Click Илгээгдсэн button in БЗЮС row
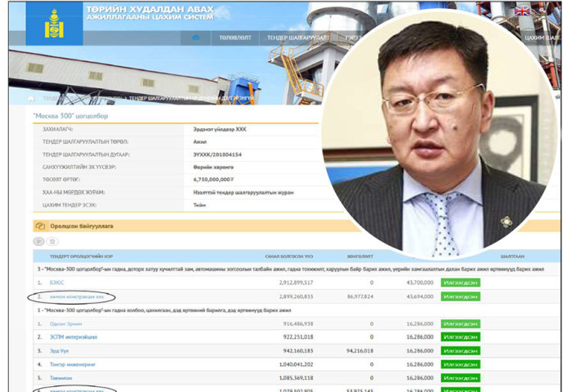 460,283
